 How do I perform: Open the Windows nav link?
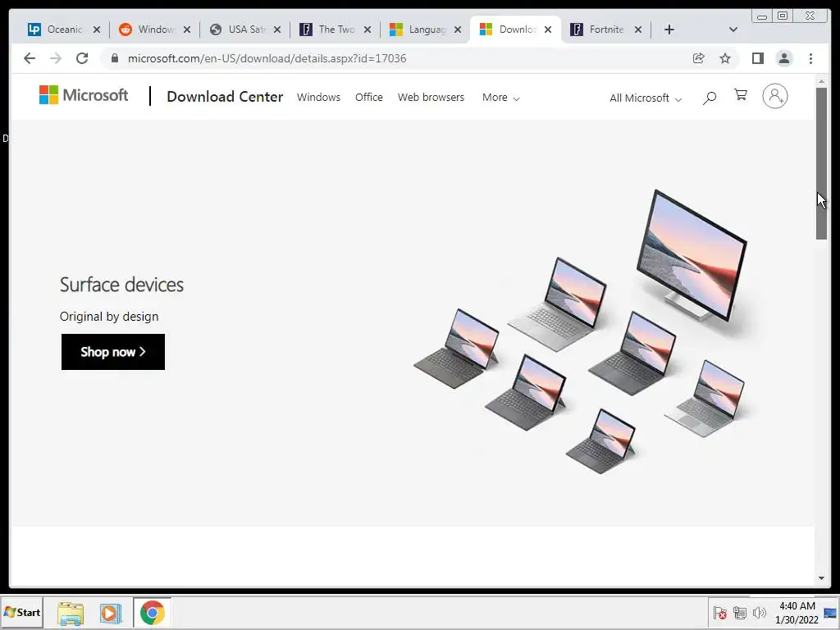click(x=319, y=98)
